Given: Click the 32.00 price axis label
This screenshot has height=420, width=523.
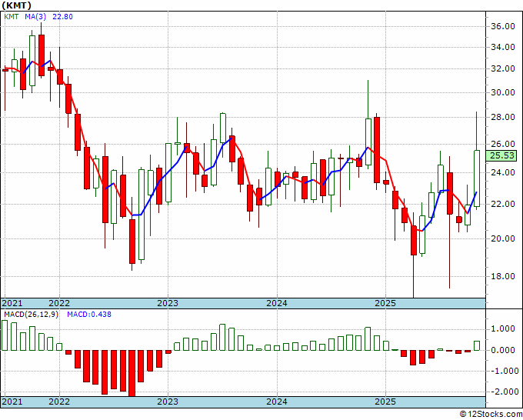Looking at the screenshot, I should [x=503, y=68].
